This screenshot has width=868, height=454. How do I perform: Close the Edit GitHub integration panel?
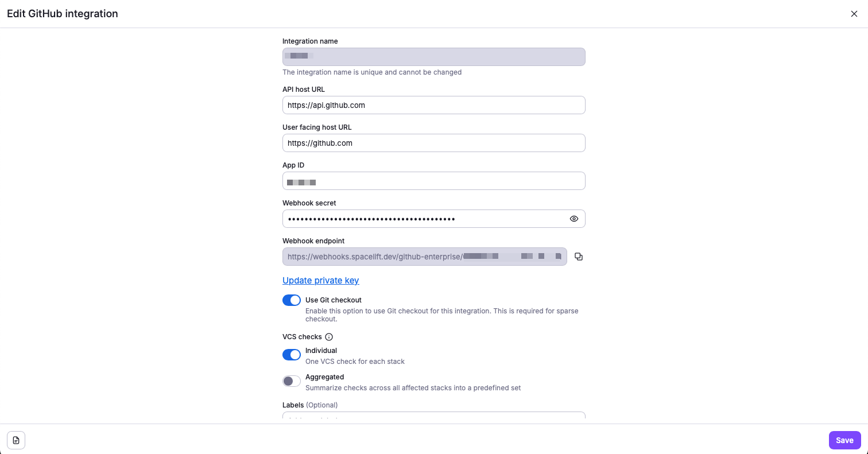coord(854,14)
